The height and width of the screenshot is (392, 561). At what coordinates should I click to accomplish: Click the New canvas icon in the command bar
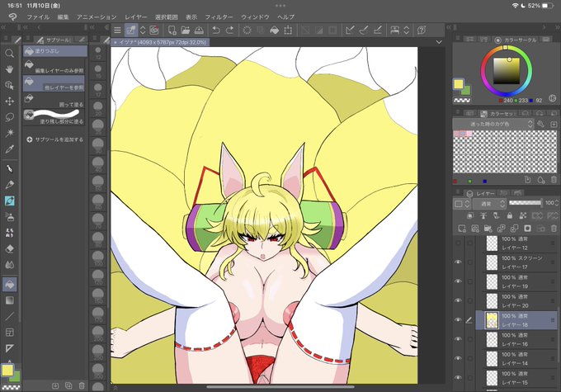coord(172,31)
